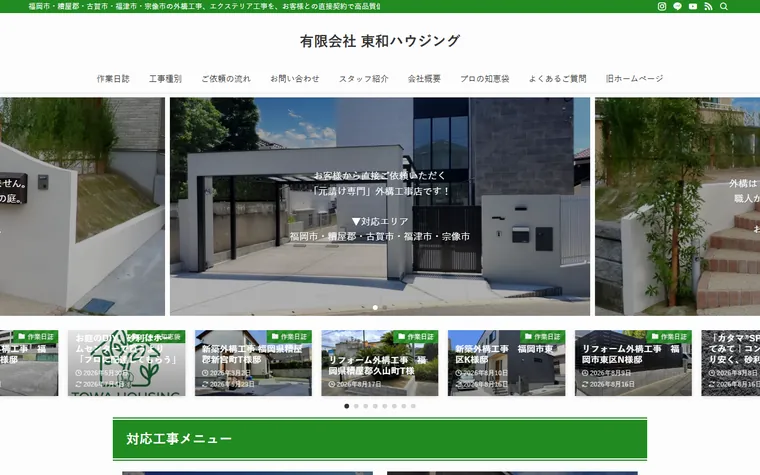760x475 pixels.
Task: Click the top bar tagline about 福岡市 外構工事
Action: click(205, 6)
